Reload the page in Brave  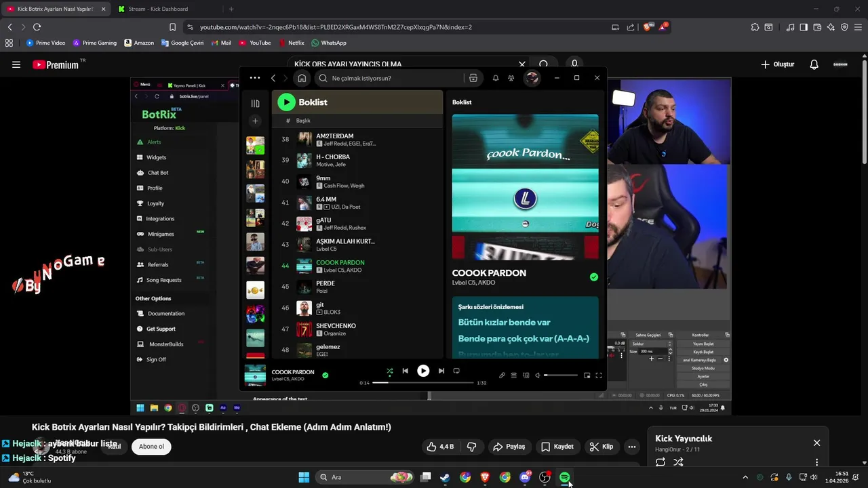pos(37,27)
